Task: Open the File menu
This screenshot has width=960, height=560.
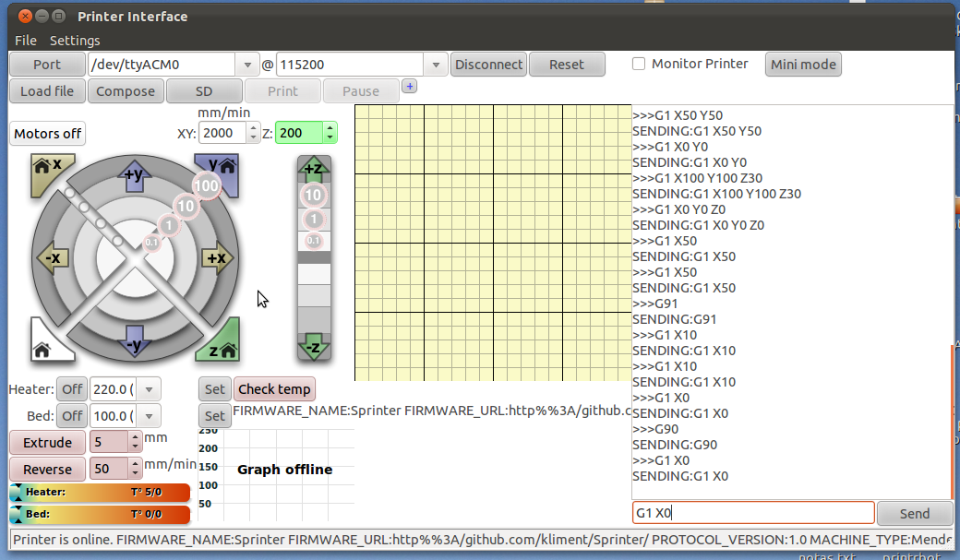Action: 26,41
